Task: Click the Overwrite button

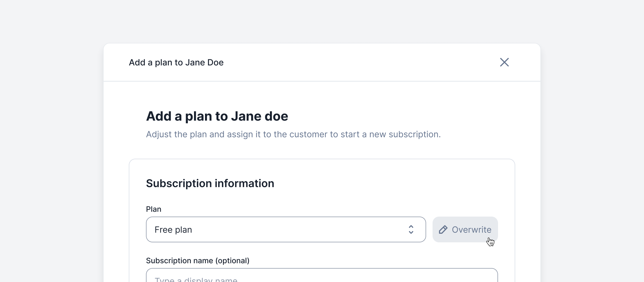Action: (x=465, y=229)
